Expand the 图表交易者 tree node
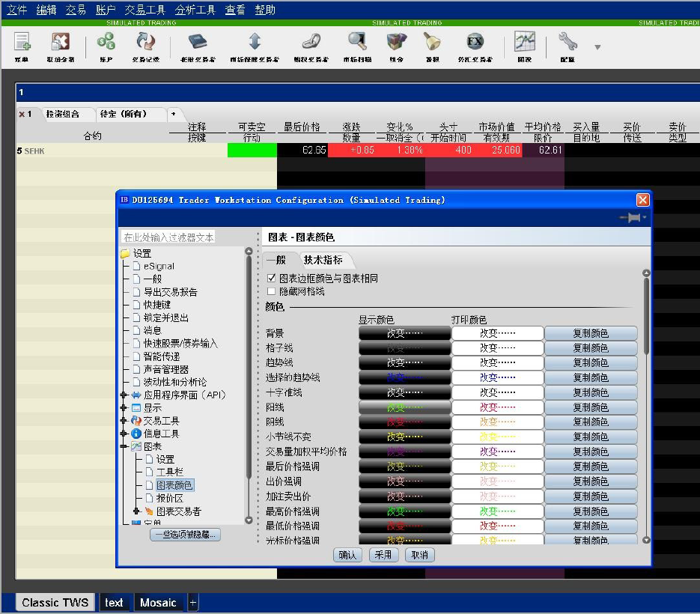This screenshot has height=614, width=700. [x=136, y=511]
